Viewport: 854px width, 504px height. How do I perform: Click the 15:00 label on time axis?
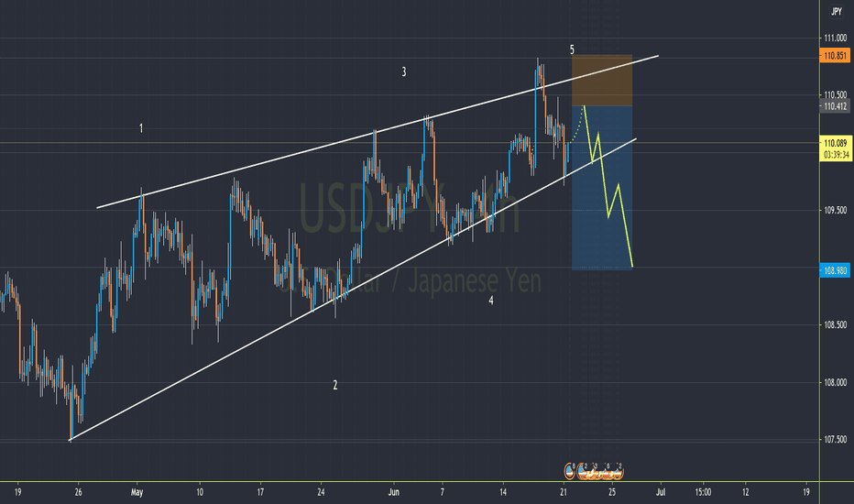click(x=703, y=493)
